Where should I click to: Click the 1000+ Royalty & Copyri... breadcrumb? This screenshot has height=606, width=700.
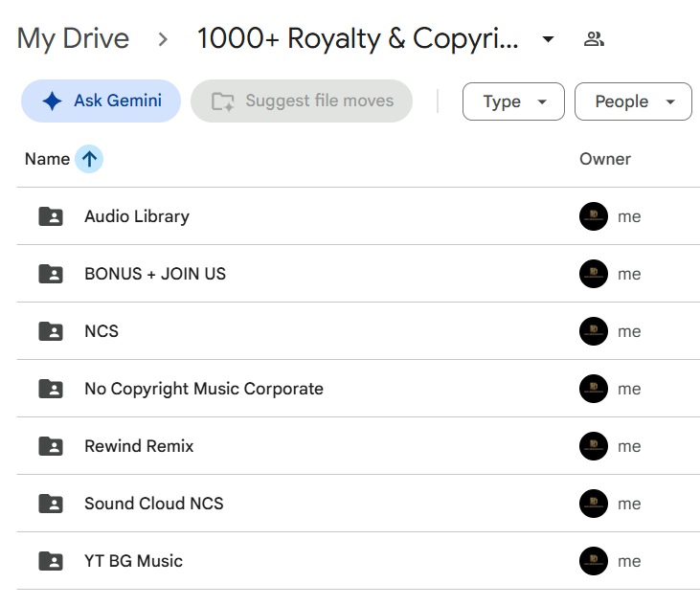(x=357, y=39)
